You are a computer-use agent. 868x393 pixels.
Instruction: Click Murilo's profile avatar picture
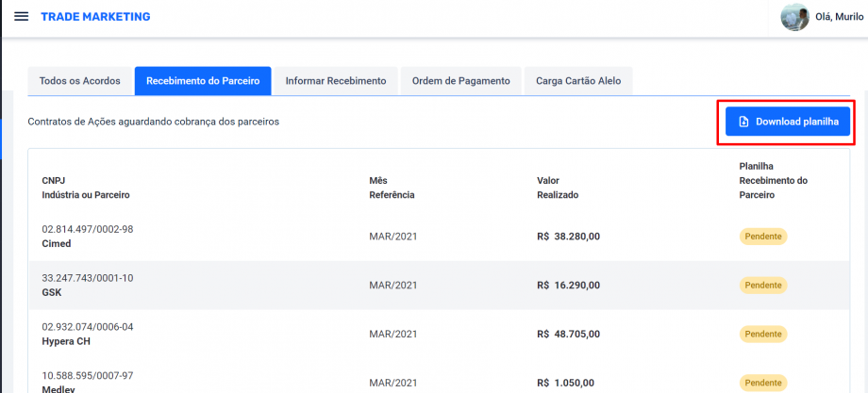[x=794, y=17]
